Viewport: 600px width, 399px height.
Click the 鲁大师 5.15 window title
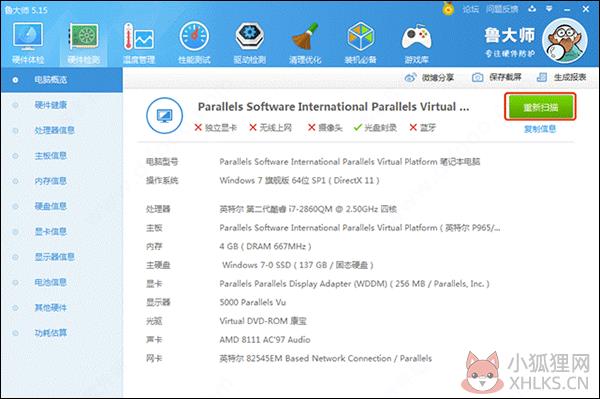pyautogui.click(x=26, y=10)
